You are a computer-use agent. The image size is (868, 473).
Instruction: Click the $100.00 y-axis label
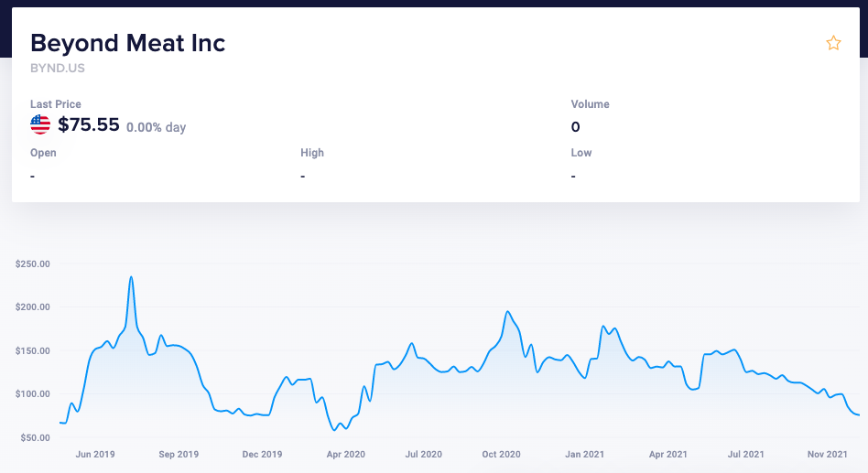point(33,394)
